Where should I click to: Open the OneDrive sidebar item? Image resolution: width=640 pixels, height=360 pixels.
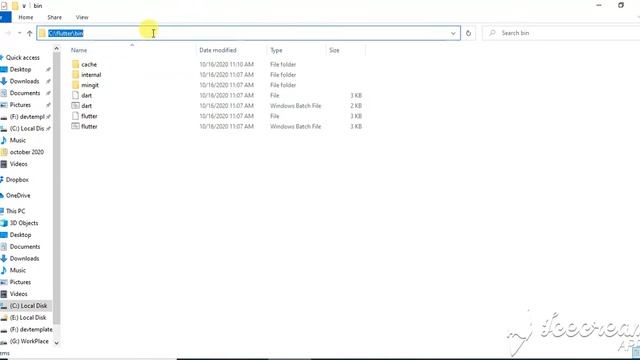(18, 196)
